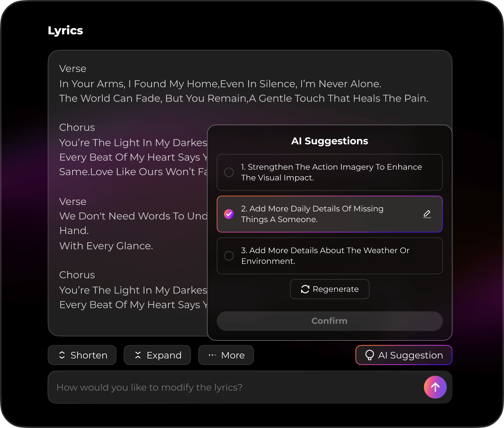Open the three-dots More options
This screenshot has height=428, width=504.
[x=212, y=355]
